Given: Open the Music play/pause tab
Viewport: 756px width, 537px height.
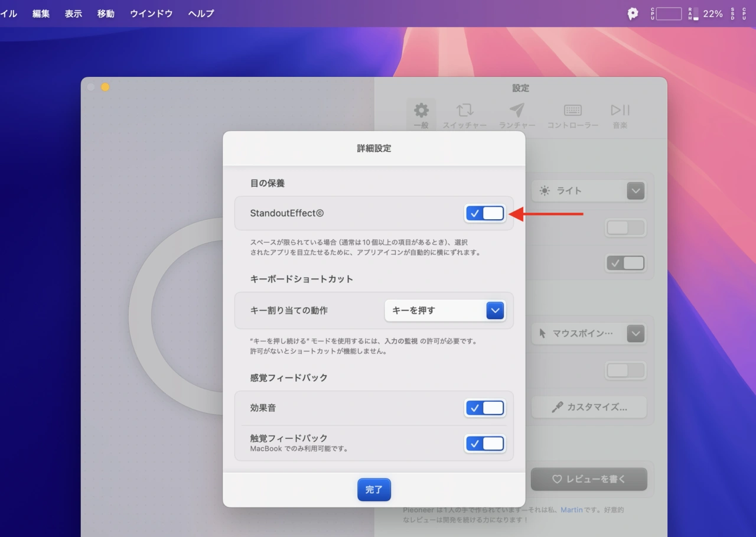Looking at the screenshot, I should coord(620,115).
